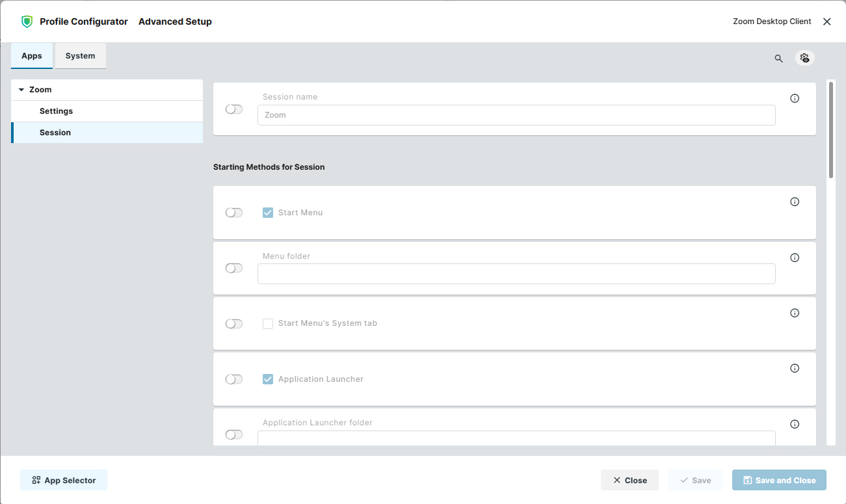
Task: Click into the Application Launcher folder field
Action: 516,438
